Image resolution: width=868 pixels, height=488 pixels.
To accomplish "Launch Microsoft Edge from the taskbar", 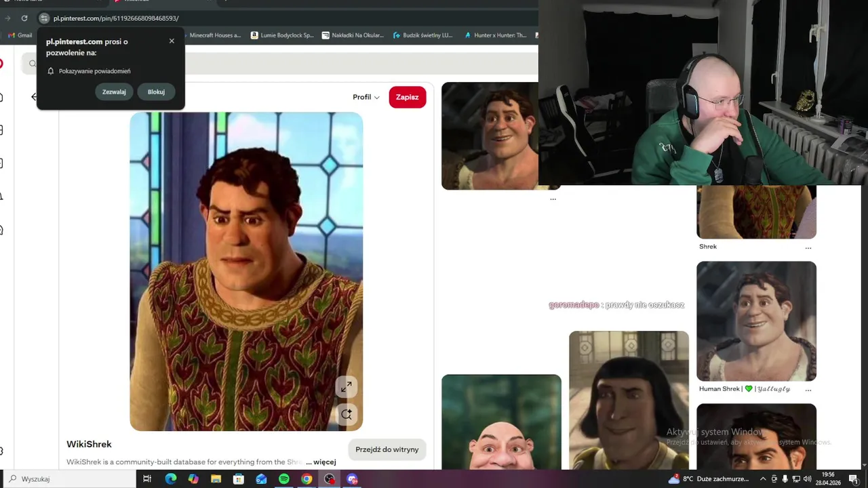I will pos(170,479).
